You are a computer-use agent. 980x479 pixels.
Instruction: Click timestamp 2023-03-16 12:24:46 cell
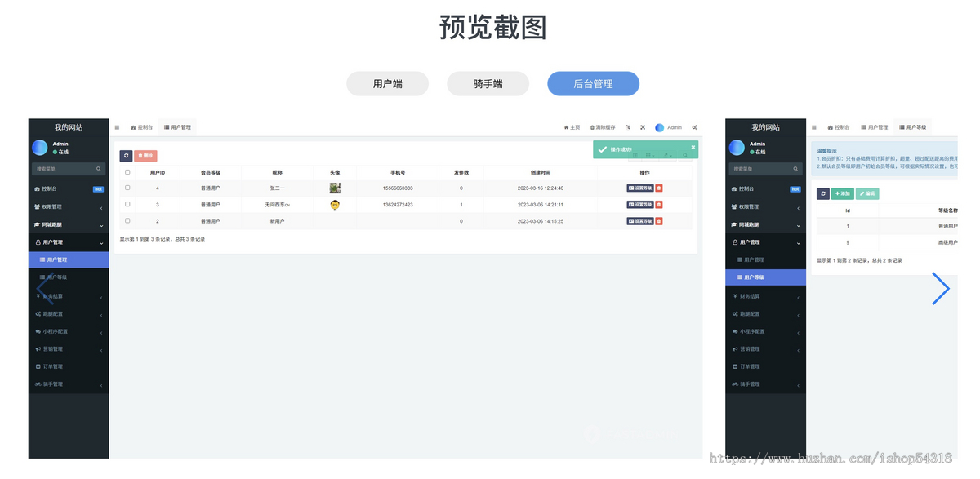tap(540, 188)
